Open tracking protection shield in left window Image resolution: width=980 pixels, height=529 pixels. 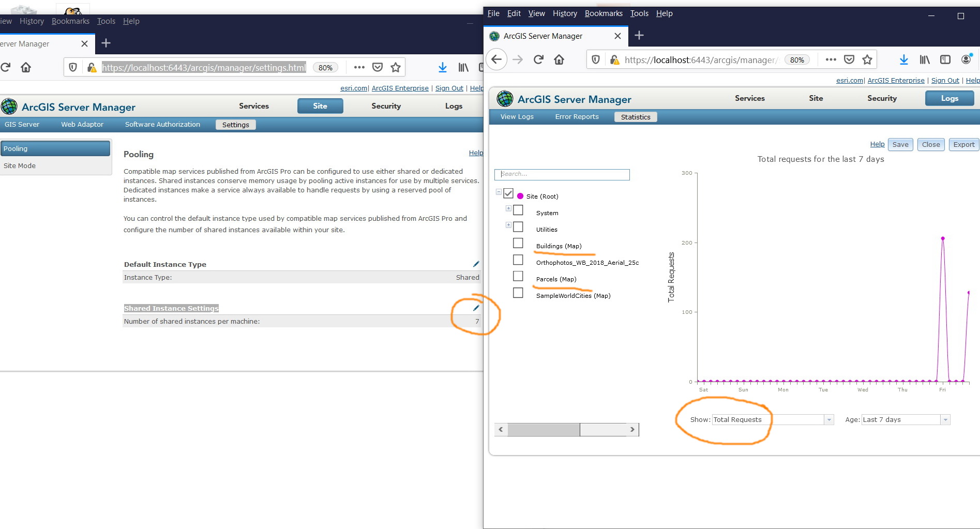coord(73,67)
